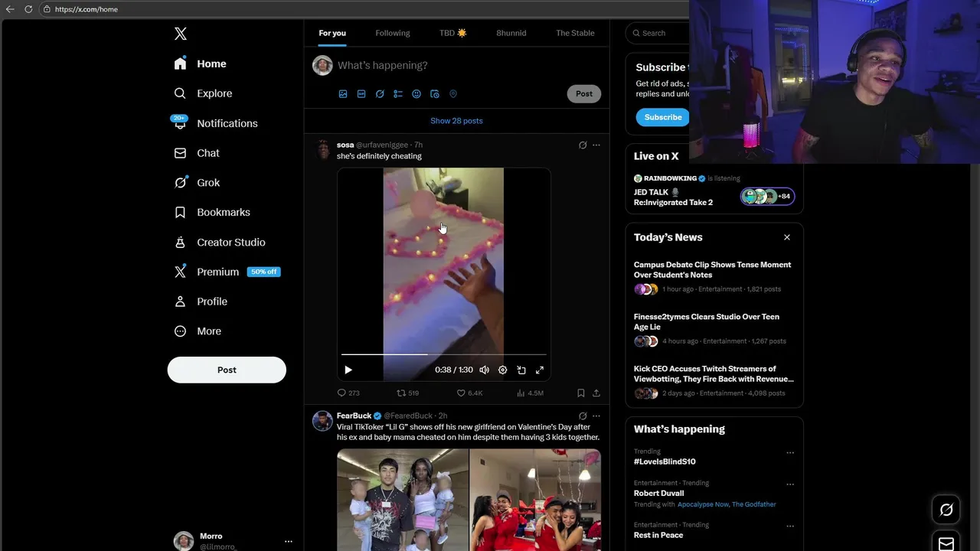Image resolution: width=980 pixels, height=551 pixels.
Task: Open floating Grok button
Action: tap(946, 510)
